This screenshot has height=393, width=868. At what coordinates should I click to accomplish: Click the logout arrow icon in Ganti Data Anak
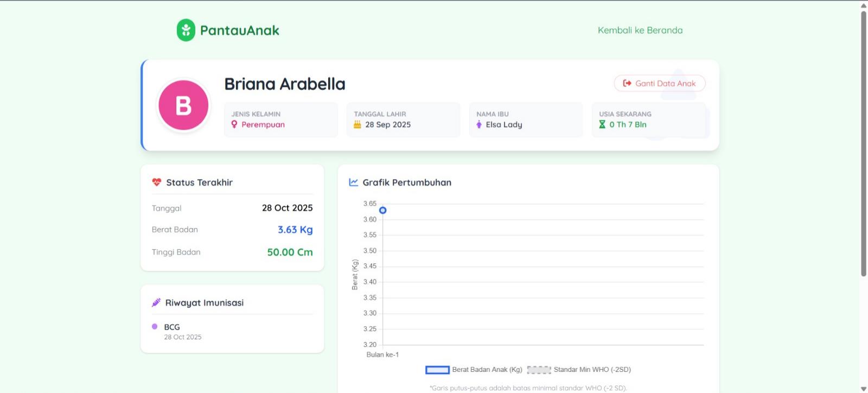[x=627, y=83]
